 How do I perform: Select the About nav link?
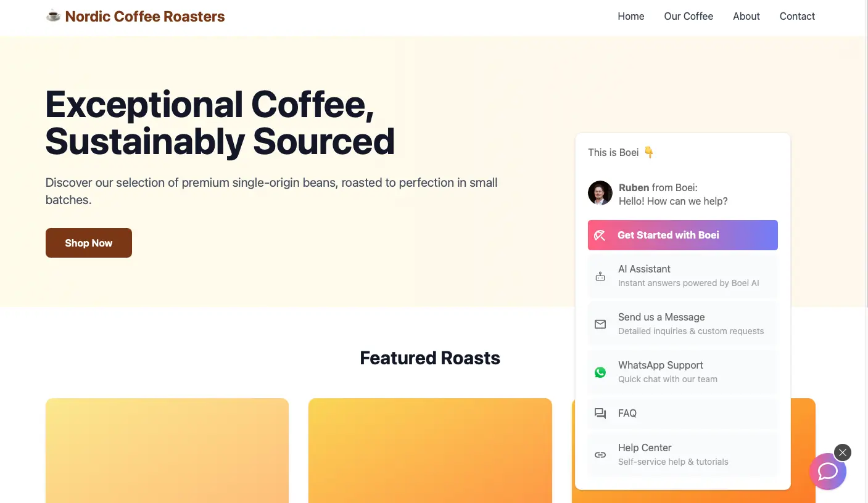point(746,17)
